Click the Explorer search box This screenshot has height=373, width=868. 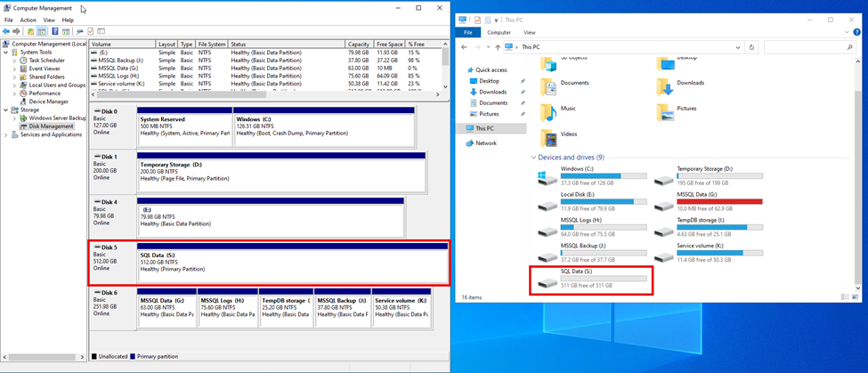coord(809,47)
